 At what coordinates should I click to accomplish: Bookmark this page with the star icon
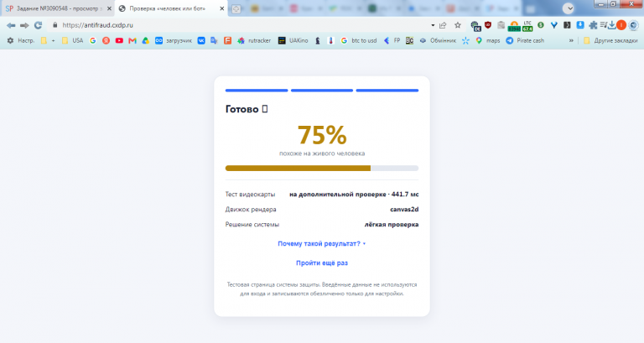tap(458, 25)
